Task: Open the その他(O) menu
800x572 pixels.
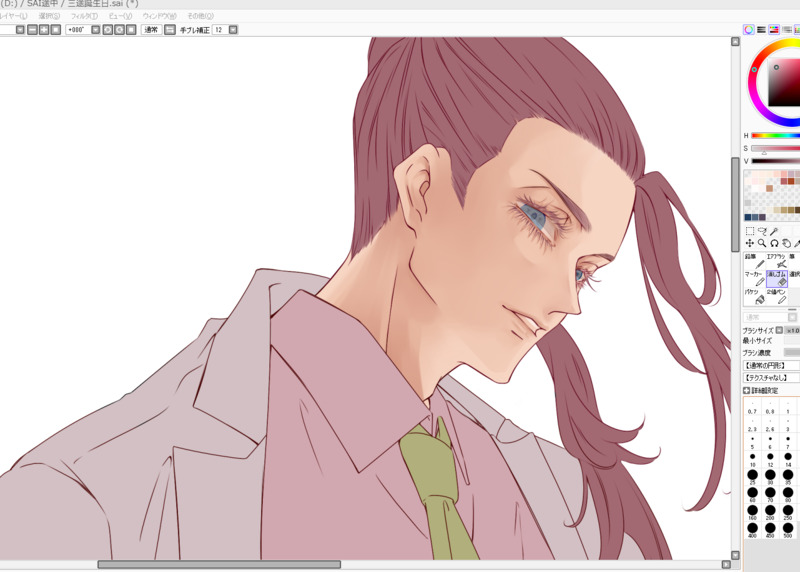Action: [201, 16]
